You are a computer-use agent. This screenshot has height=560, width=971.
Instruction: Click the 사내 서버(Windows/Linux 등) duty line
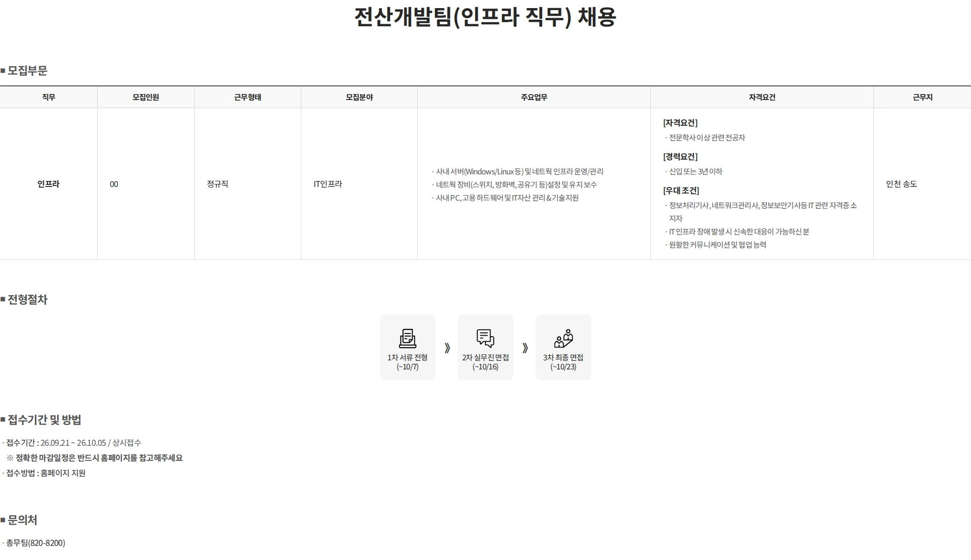pyautogui.click(x=517, y=171)
